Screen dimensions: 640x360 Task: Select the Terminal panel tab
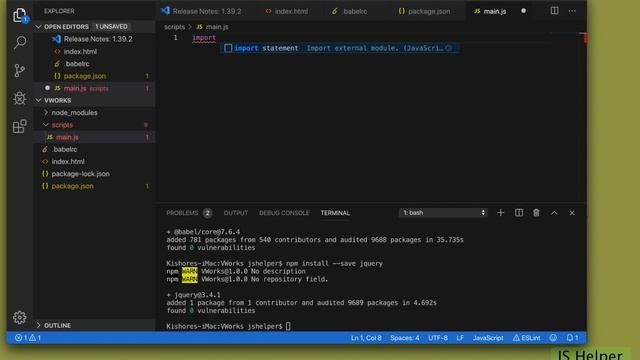click(335, 213)
